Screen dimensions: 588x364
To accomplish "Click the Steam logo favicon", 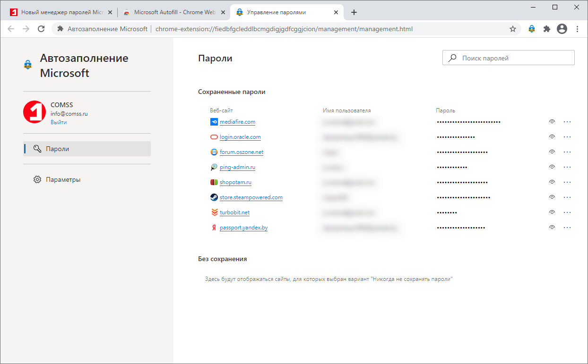I will click(x=214, y=197).
